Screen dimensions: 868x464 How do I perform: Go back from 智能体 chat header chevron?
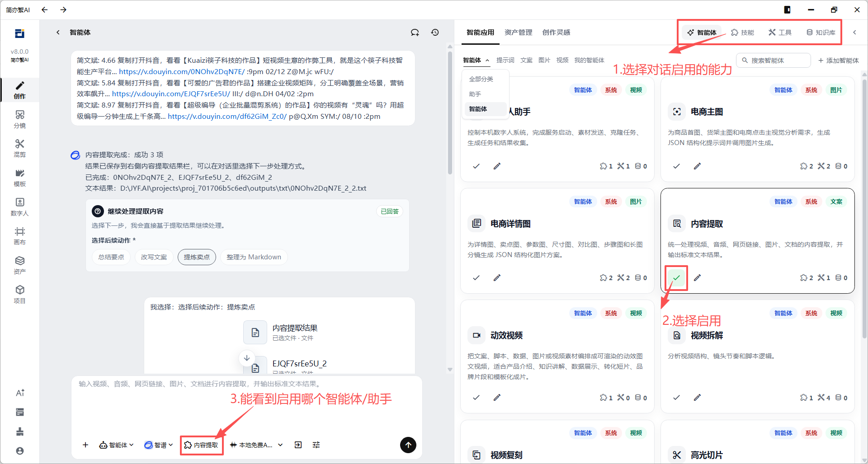[58, 32]
